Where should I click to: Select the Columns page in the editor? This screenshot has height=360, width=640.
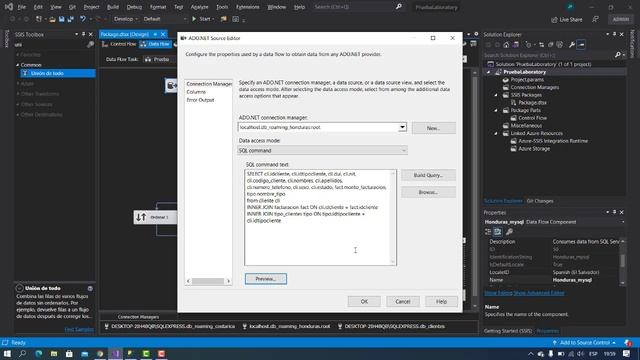click(x=196, y=92)
